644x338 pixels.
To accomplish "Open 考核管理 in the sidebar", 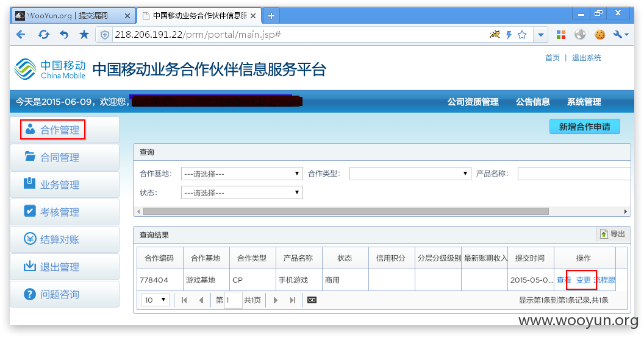I will tap(65, 213).
